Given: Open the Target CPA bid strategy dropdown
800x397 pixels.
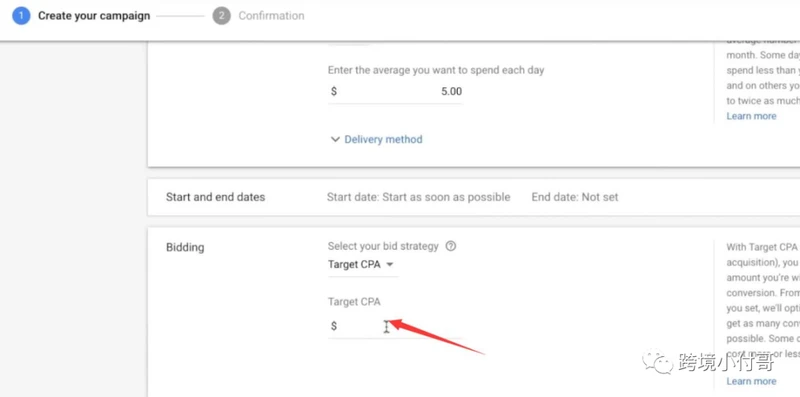Looking at the screenshot, I should coord(362,265).
